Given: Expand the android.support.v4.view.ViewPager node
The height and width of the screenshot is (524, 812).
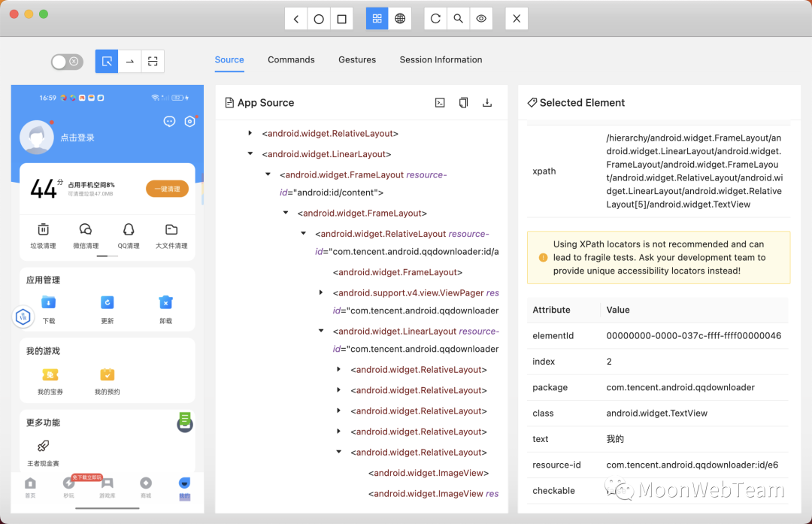Looking at the screenshot, I should [x=321, y=292].
